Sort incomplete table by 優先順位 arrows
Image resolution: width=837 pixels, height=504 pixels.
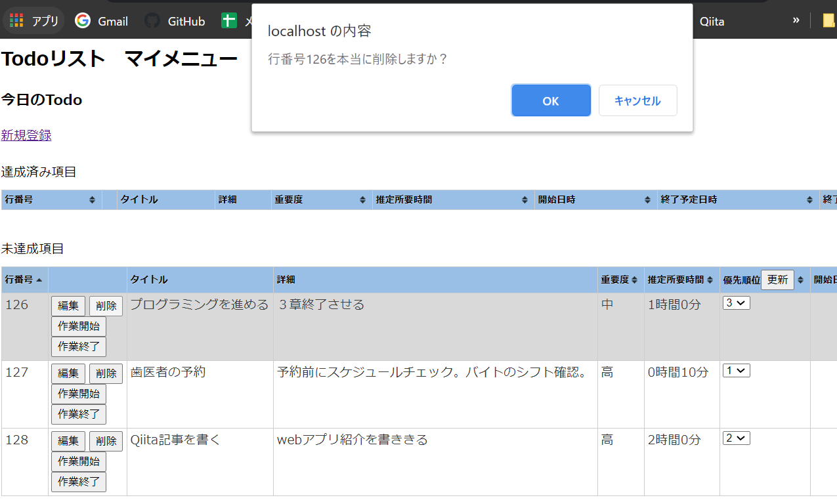pos(800,280)
